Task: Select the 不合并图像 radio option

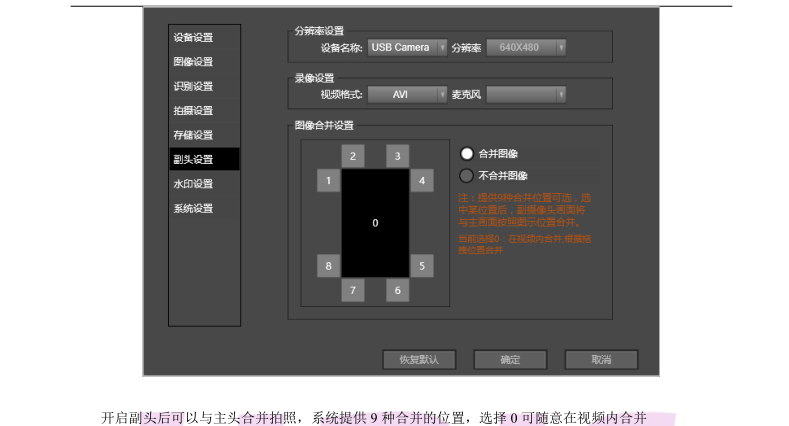Action: 466,176
